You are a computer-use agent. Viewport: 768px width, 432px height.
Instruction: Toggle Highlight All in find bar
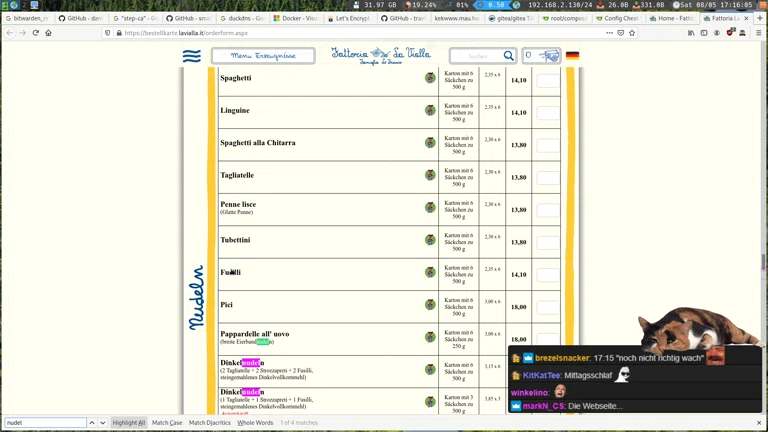[x=129, y=422]
